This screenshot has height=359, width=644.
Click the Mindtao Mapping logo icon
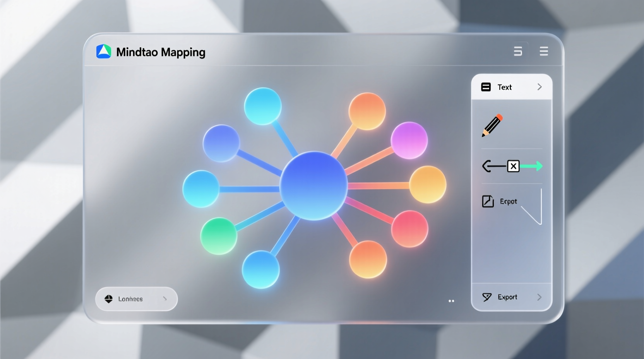coord(104,51)
